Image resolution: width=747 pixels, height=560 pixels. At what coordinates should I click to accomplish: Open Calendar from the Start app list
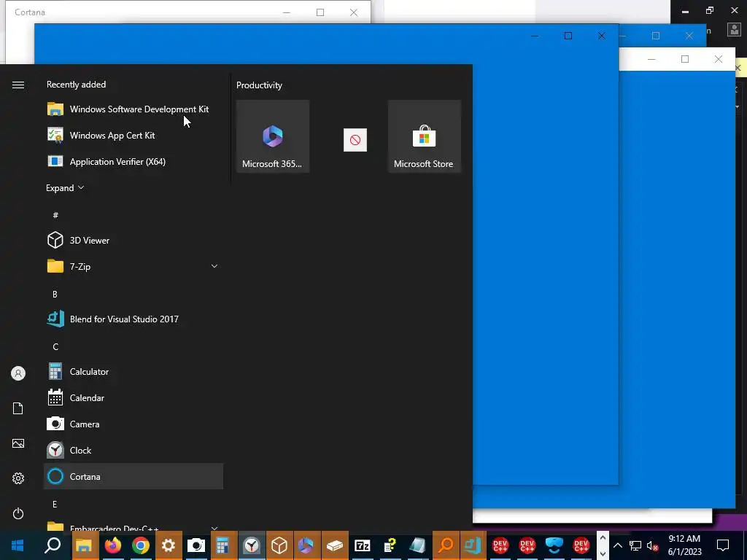coord(133,397)
